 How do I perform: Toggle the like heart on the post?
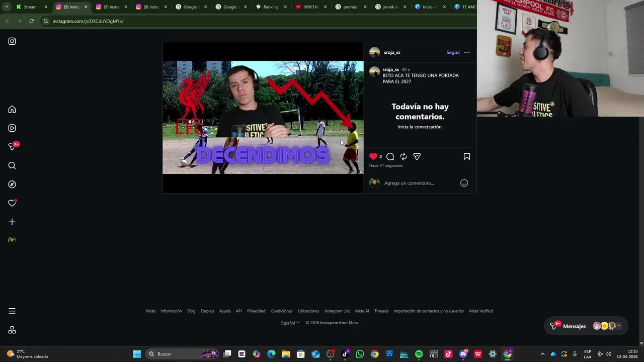[x=373, y=157]
